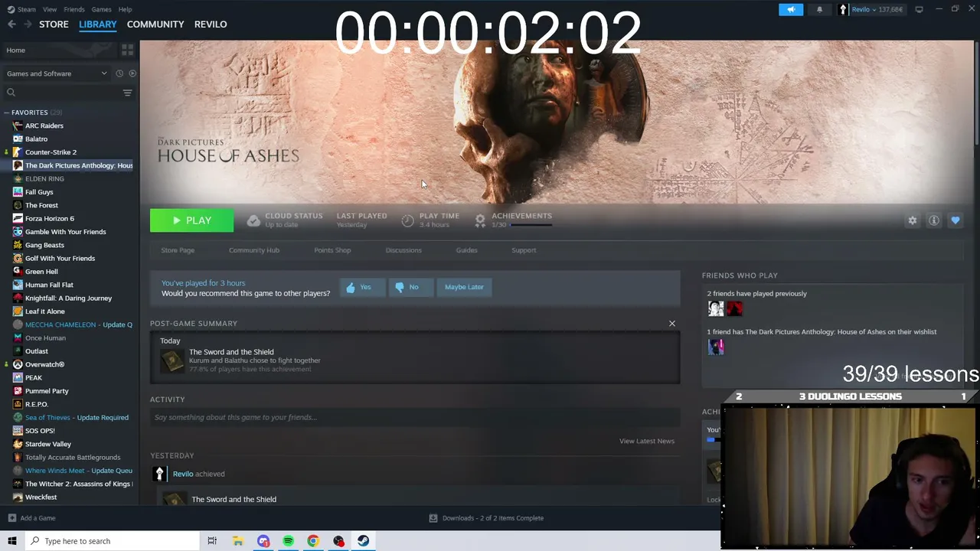The height and width of the screenshot is (551, 980).
Task: Go forward with the right arrow icon
Action: click(28, 24)
